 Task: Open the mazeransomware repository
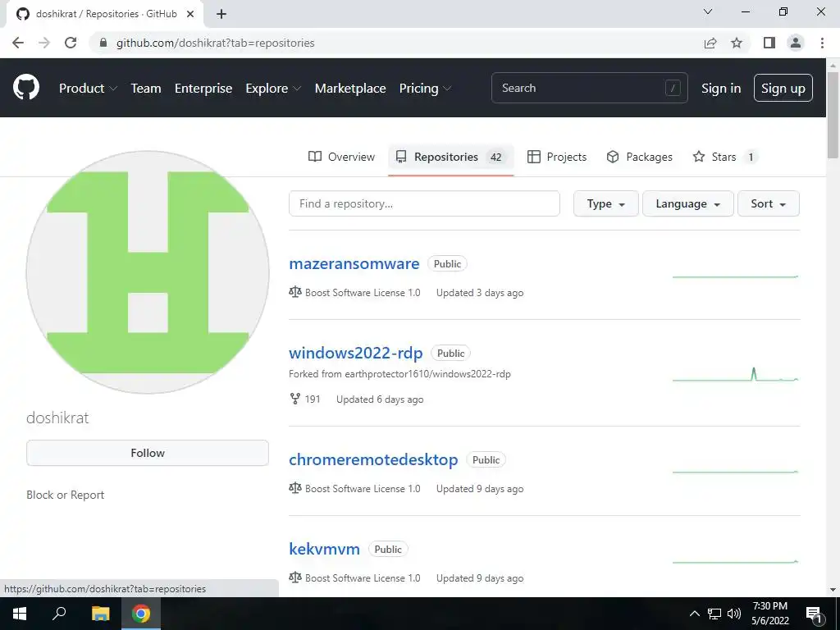point(354,263)
